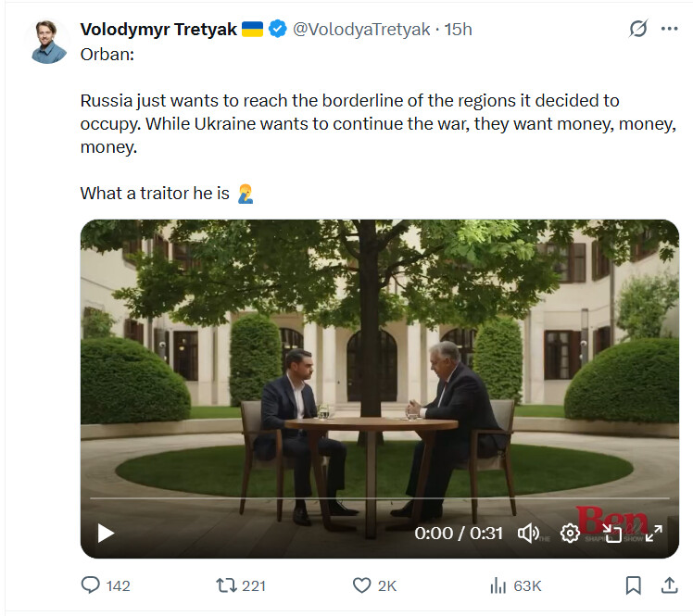
Task: Bookmark this post
Action: tap(634, 585)
